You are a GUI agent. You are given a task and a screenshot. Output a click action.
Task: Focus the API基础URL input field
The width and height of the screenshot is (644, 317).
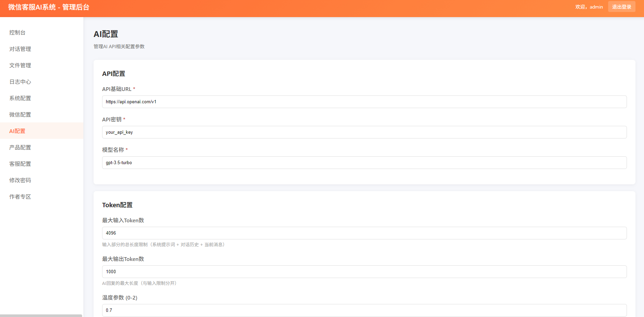[364, 102]
